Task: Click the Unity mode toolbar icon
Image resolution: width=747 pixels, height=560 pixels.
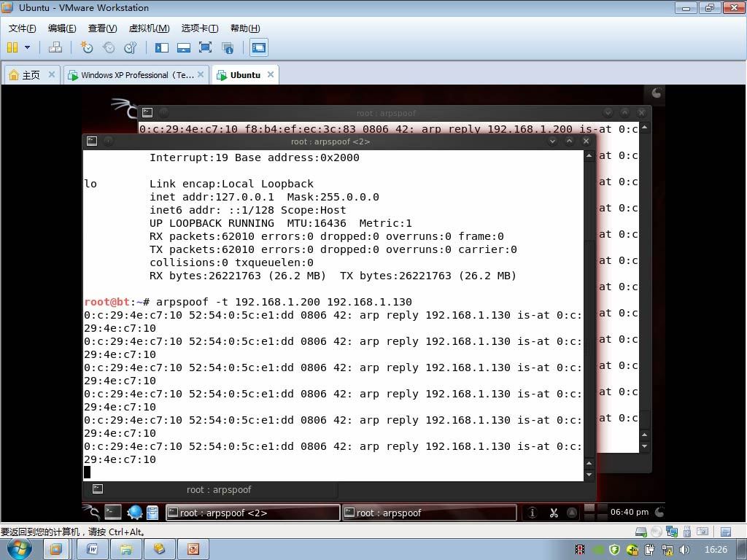Action: 228,47
